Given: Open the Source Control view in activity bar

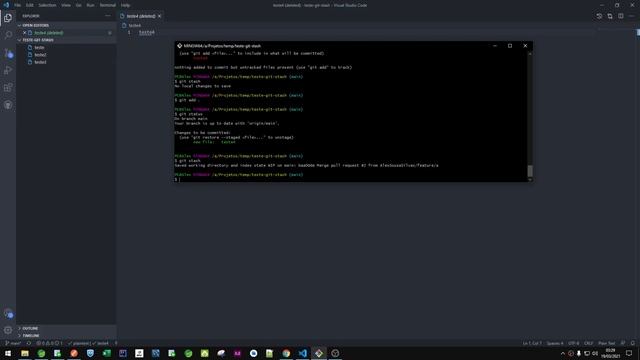Looking at the screenshot, I should click(8, 53).
